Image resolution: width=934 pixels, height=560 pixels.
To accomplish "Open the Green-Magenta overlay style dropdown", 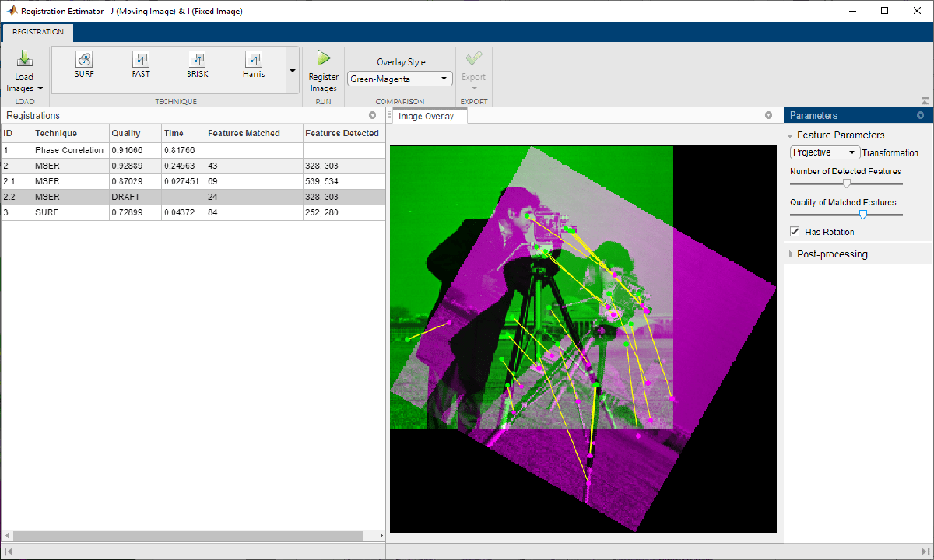I will tap(399, 78).
